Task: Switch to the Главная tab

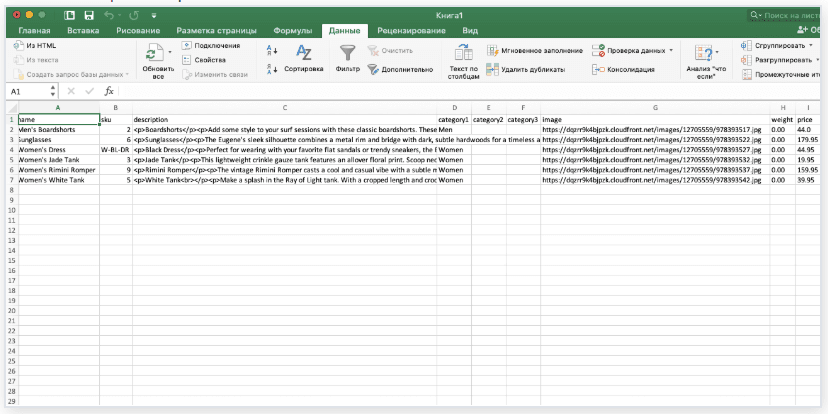Action: click(x=34, y=31)
